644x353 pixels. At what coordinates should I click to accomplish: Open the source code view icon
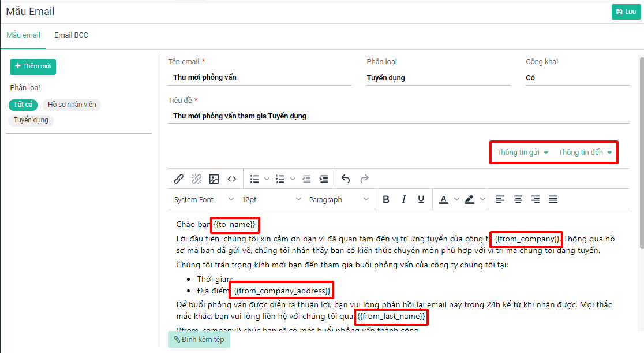click(231, 179)
